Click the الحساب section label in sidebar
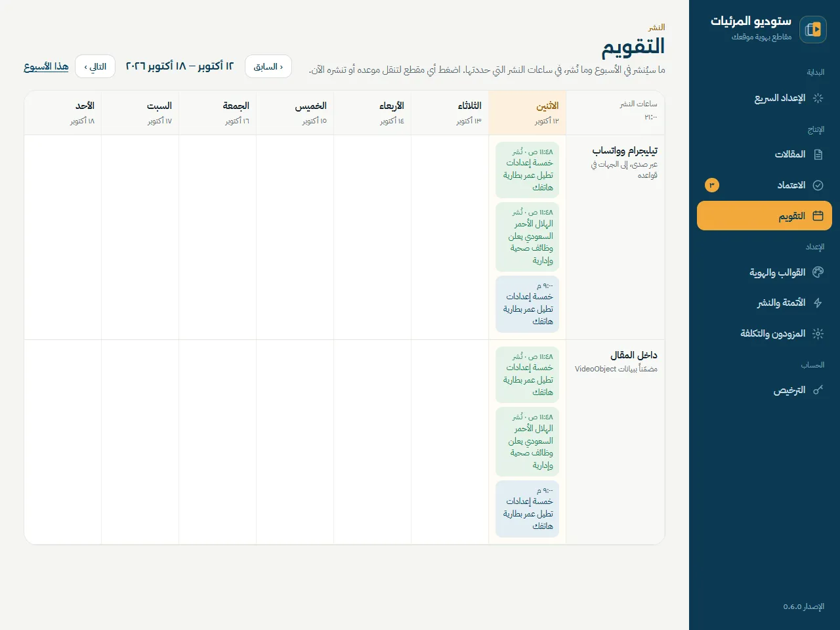840x630 pixels. coord(812,365)
